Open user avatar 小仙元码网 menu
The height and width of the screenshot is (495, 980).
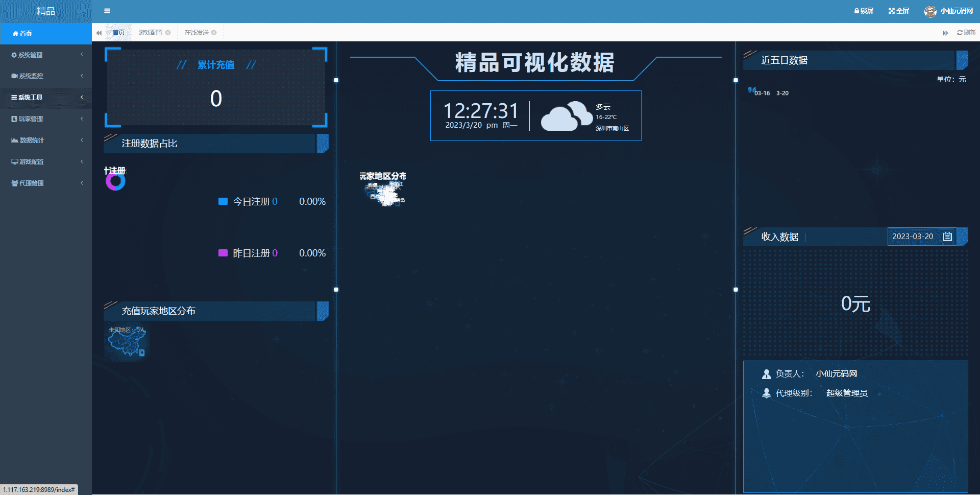click(x=948, y=11)
